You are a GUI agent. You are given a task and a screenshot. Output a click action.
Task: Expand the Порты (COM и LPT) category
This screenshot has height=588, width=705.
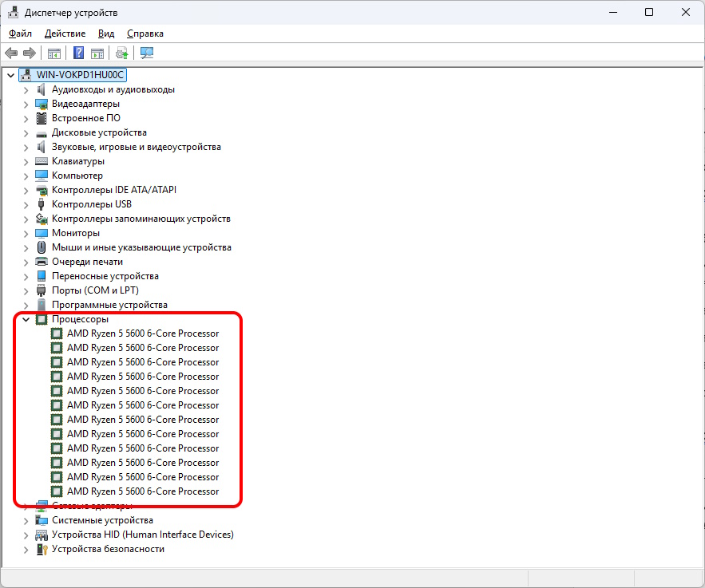[x=26, y=290]
